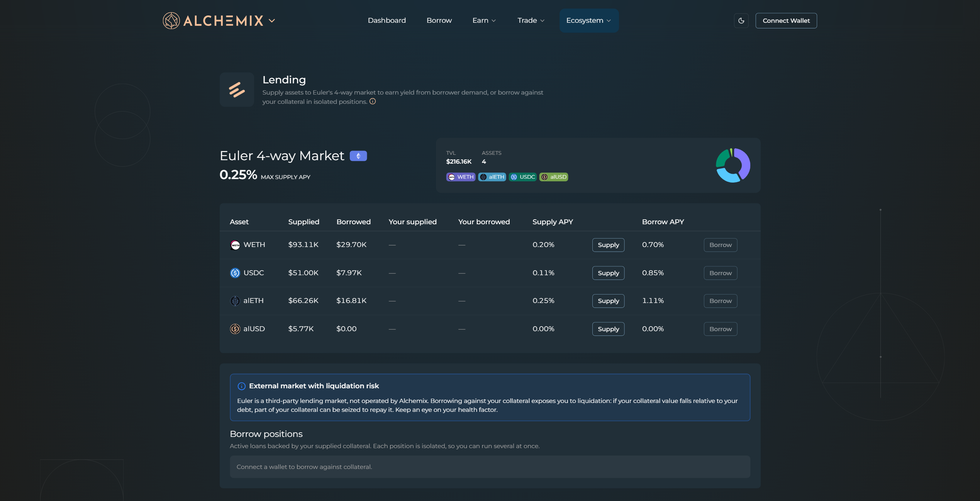
Task: Click Connect Wallet button
Action: (x=786, y=21)
